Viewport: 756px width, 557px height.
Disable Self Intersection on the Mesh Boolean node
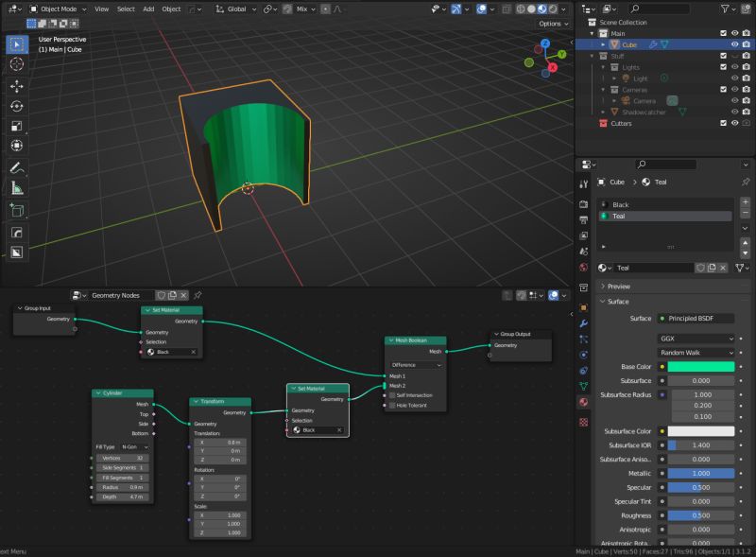click(392, 395)
